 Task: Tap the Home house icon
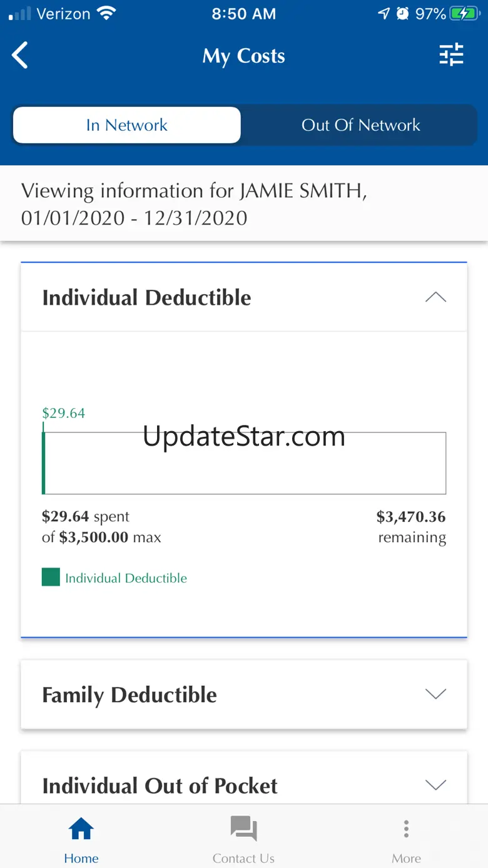coord(81,829)
